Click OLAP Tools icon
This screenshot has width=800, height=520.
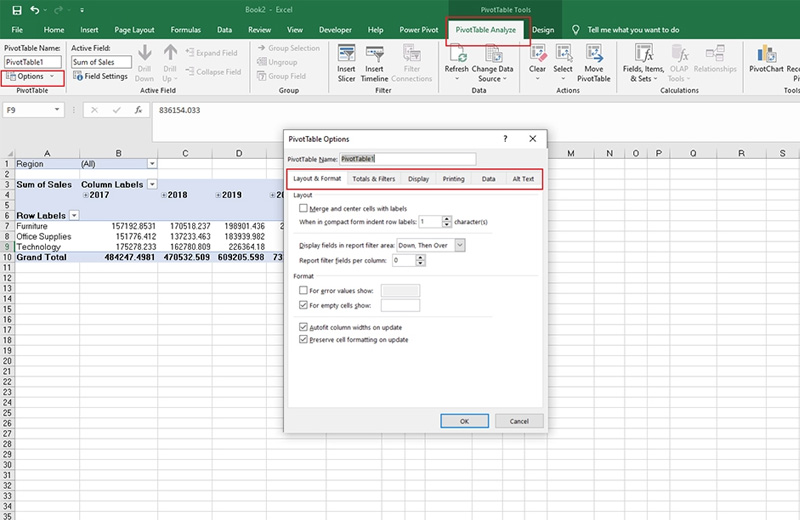click(x=680, y=53)
